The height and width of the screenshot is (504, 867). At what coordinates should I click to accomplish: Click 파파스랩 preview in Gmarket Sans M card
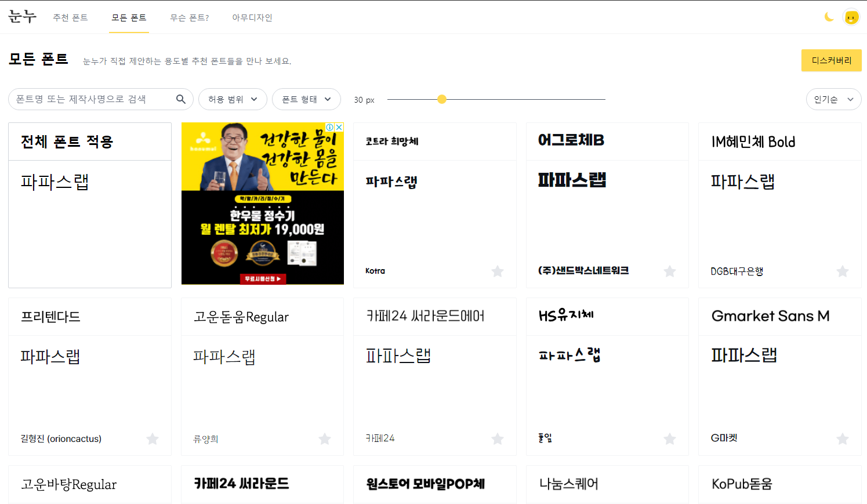pyautogui.click(x=744, y=355)
